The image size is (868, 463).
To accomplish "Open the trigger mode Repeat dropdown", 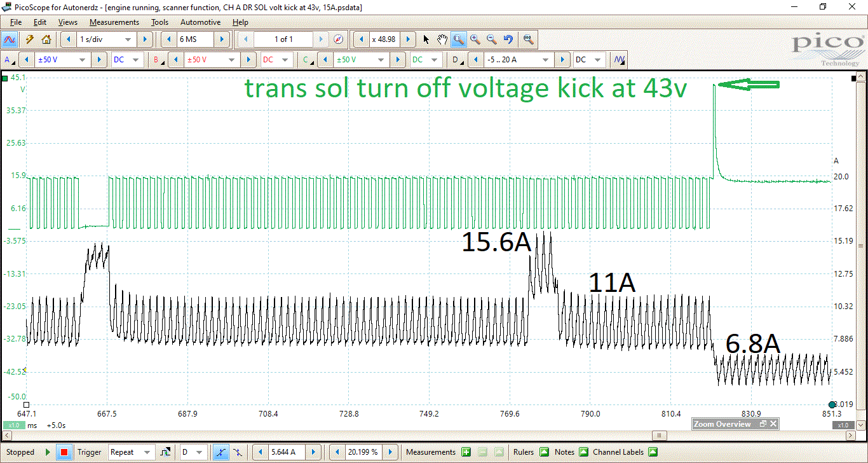I will click(132, 452).
